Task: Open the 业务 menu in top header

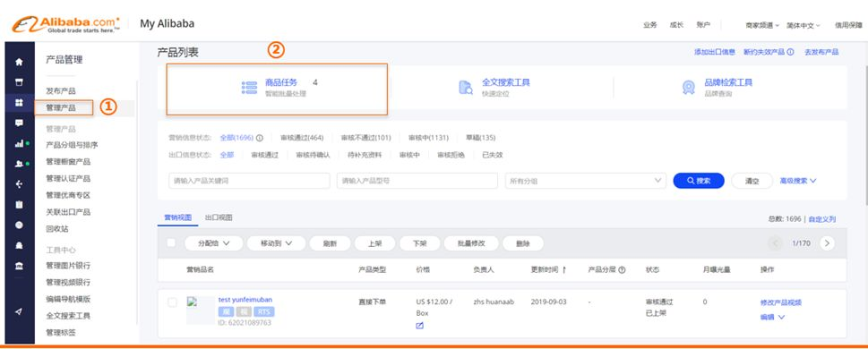Action: tap(650, 25)
